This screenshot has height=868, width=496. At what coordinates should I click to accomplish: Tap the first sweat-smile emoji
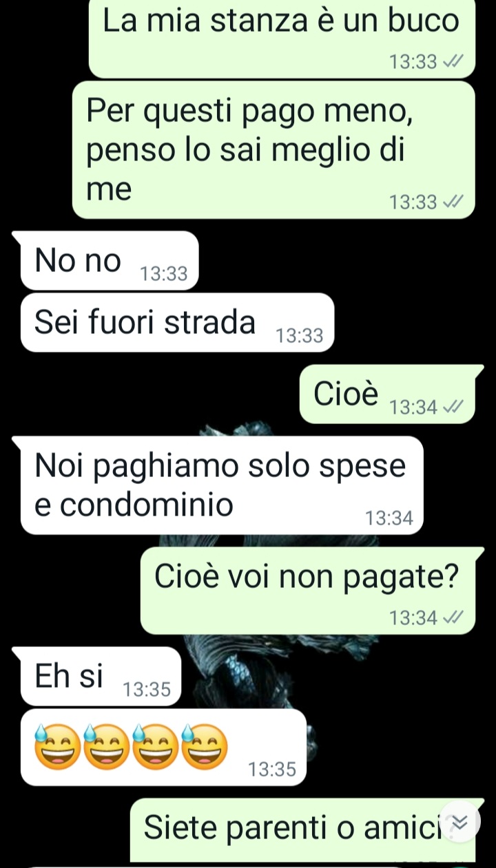pos(57,746)
